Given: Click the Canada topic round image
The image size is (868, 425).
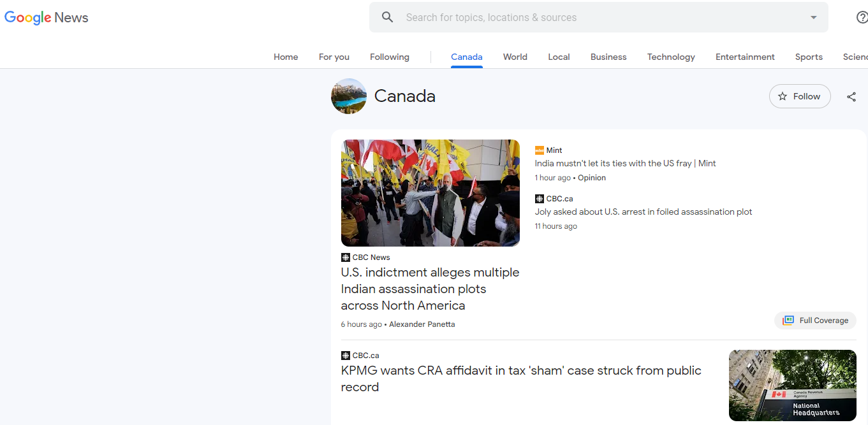Looking at the screenshot, I should [x=349, y=96].
